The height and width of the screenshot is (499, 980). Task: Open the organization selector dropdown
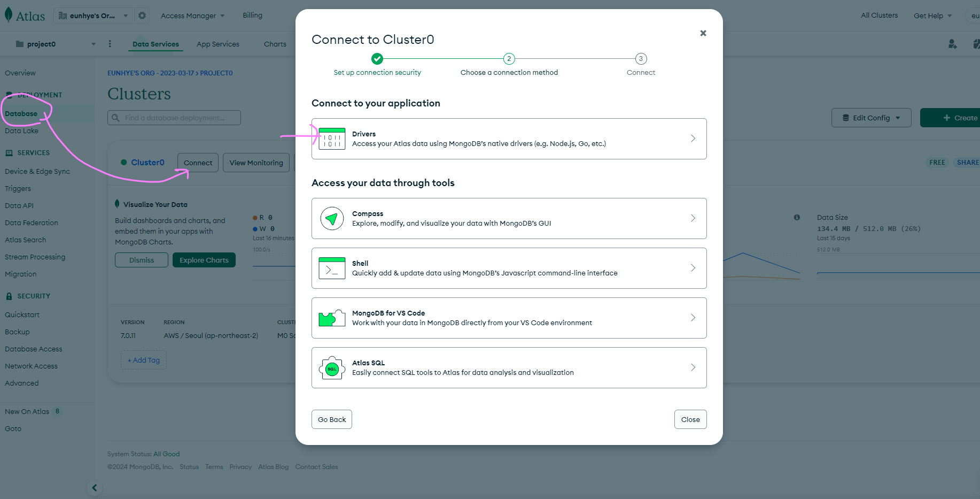94,16
